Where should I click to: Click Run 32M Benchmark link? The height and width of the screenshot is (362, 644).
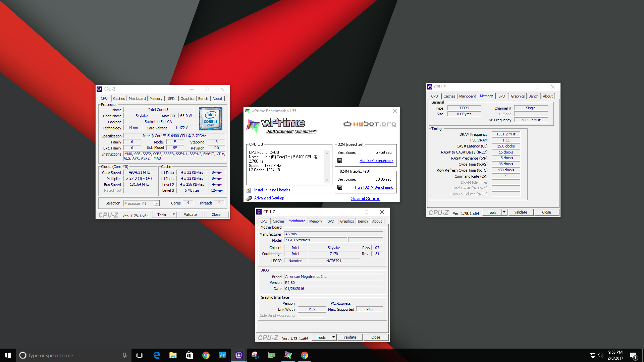tap(376, 161)
